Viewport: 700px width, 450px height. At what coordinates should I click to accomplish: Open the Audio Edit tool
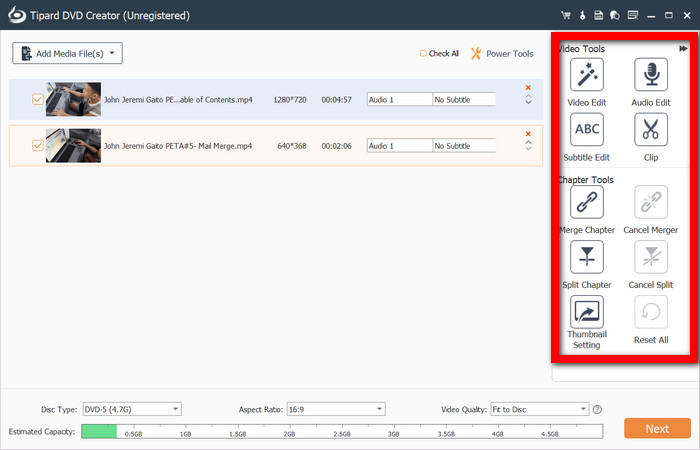click(651, 75)
